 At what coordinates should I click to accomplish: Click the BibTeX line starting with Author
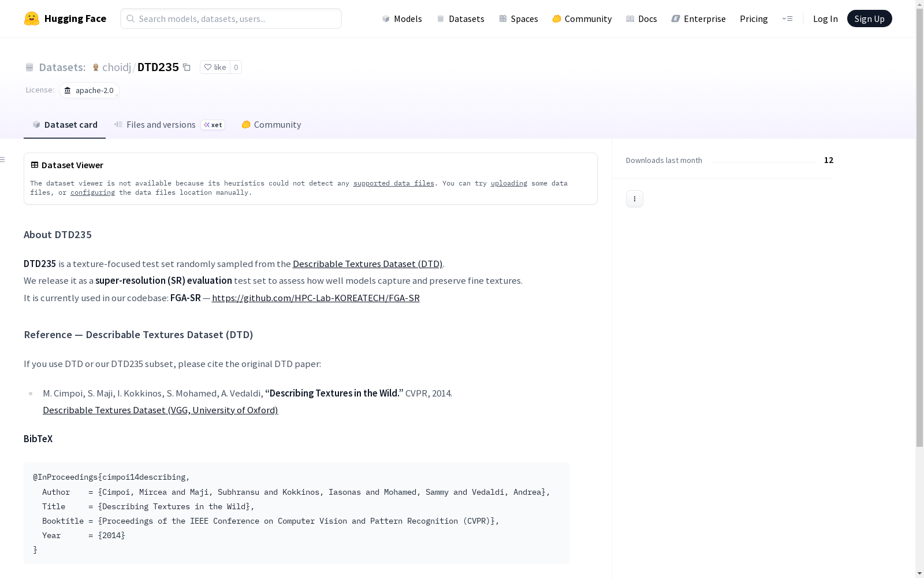(x=296, y=492)
